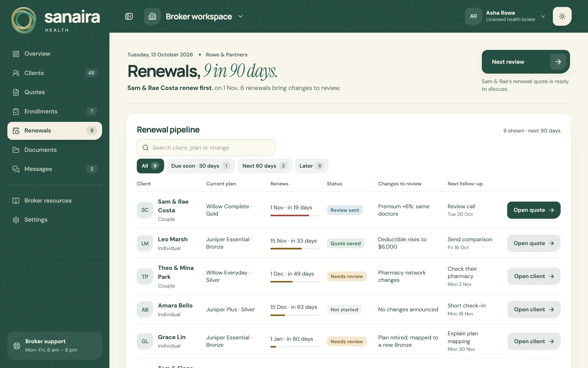
Task: Filter by Next 60 days
Action: pos(265,166)
